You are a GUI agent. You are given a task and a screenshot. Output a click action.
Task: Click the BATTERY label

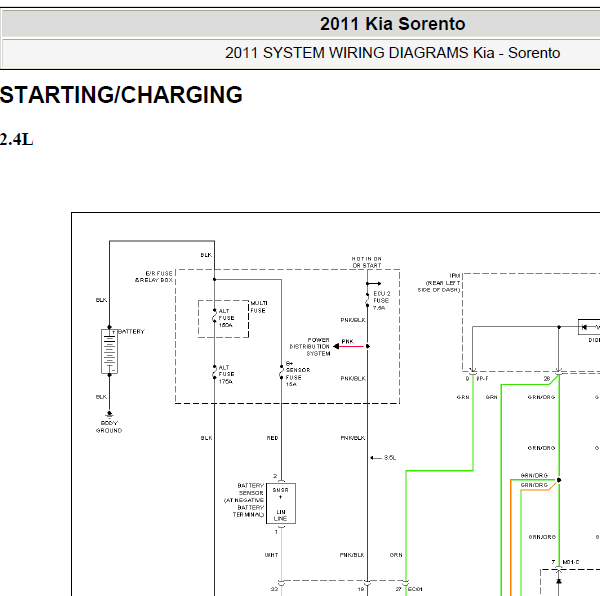(x=131, y=332)
